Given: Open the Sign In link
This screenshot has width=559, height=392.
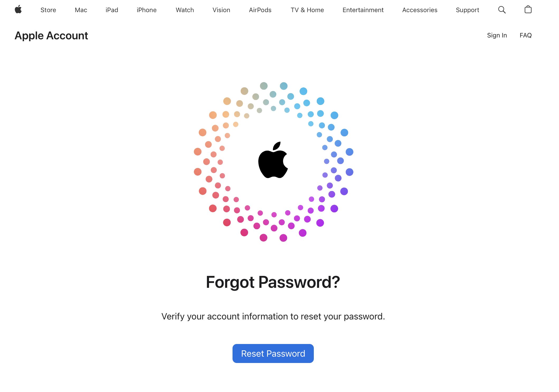Looking at the screenshot, I should point(497,35).
